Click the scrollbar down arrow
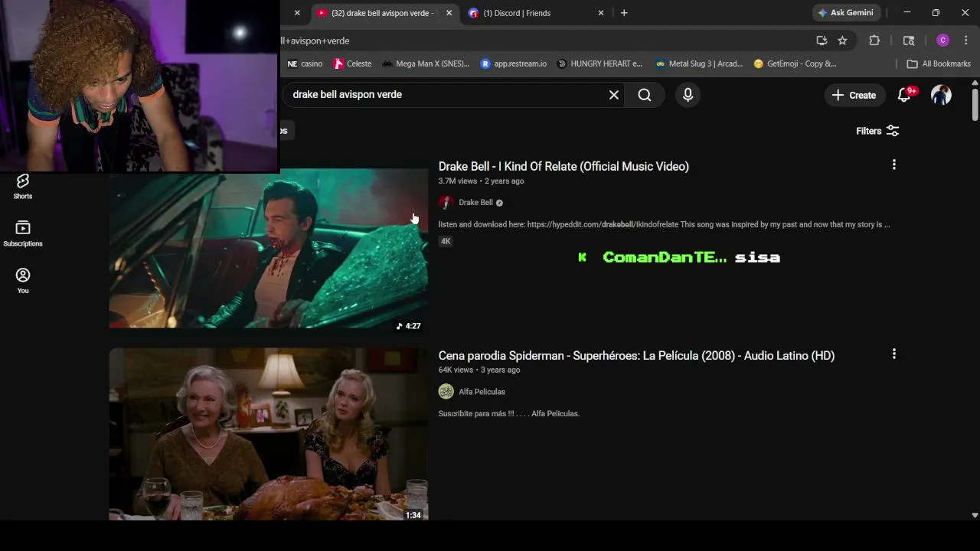The width and height of the screenshot is (980, 551). (x=975, y=516)
